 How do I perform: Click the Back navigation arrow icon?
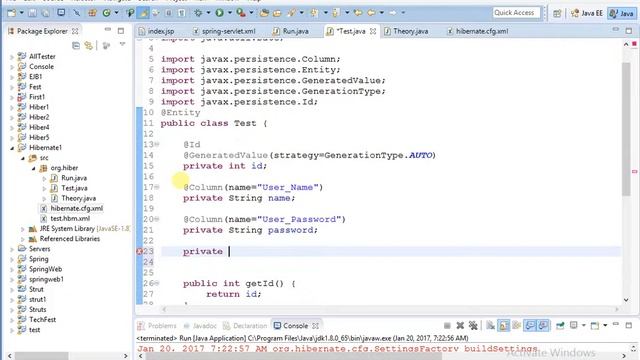[x=371, y=13]
